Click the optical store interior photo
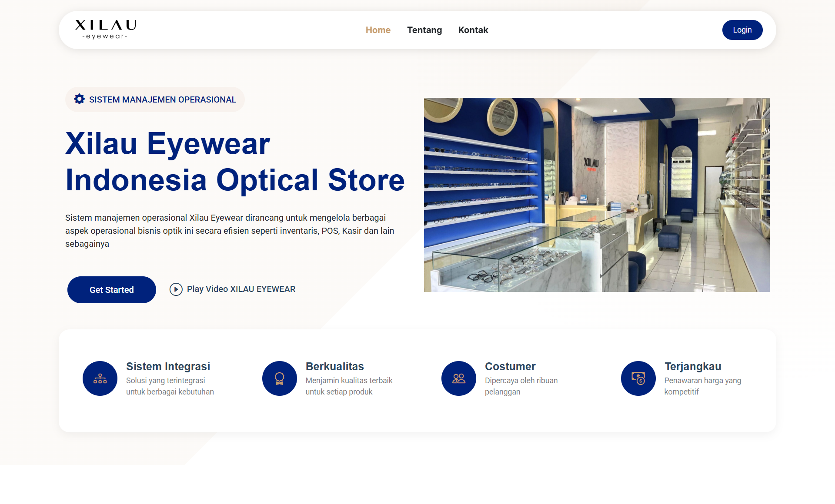 click(x=597, y=195)
